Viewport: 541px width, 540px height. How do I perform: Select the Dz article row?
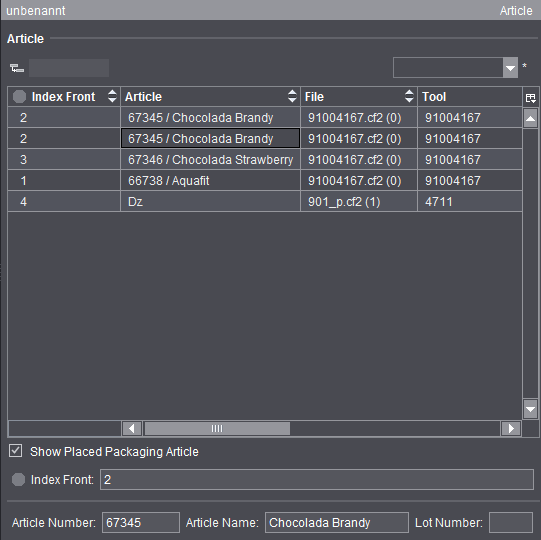click(265, 202)
